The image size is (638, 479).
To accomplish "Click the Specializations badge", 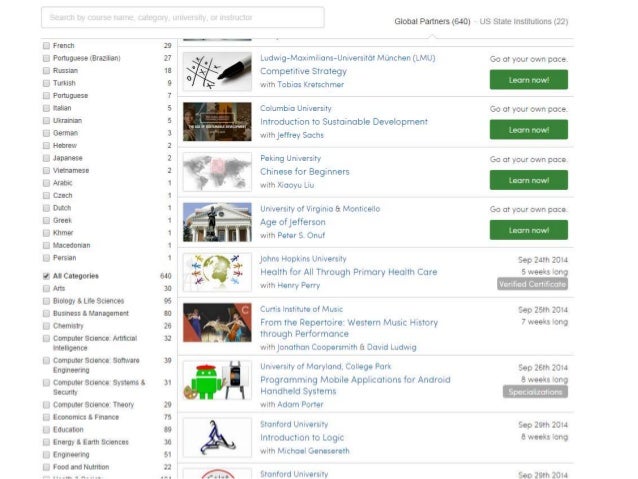I will [535, 392].
